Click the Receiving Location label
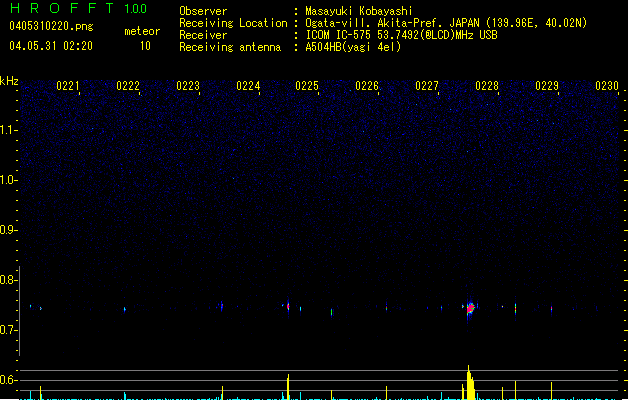Screen dimensions: 629x400 pyautogui.click(x=233, y=23)
